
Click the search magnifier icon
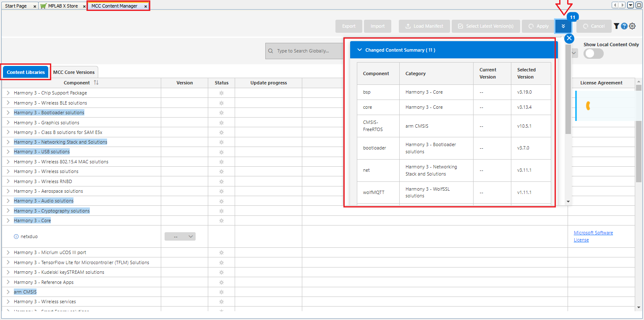(271, 51)
